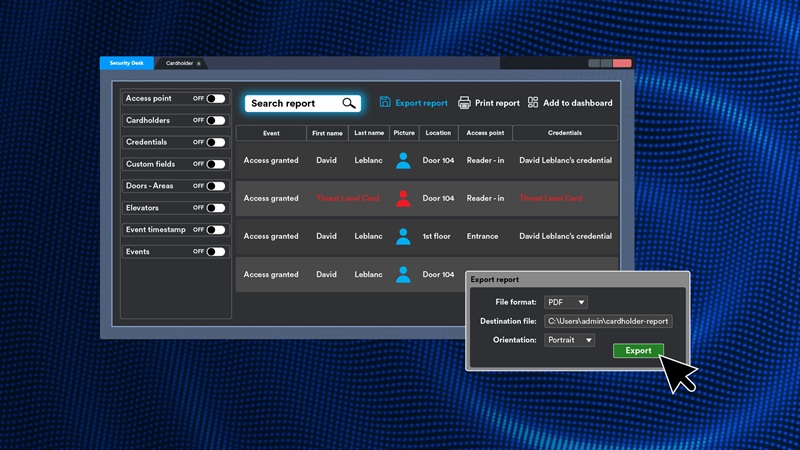Click the blue person icon in first row
Image resolution: width=800 pixels, height=450 pixels.
click(x=403, y=160)
